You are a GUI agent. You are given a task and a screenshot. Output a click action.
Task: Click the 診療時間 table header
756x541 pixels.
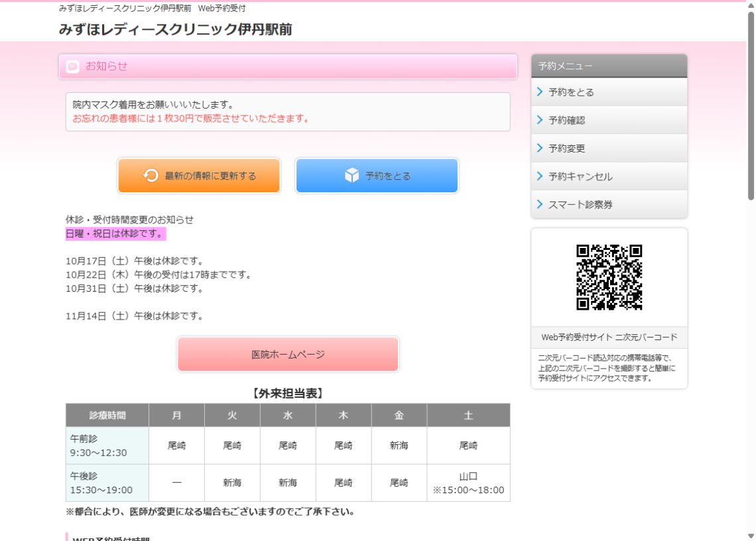[x=107, y=415]
